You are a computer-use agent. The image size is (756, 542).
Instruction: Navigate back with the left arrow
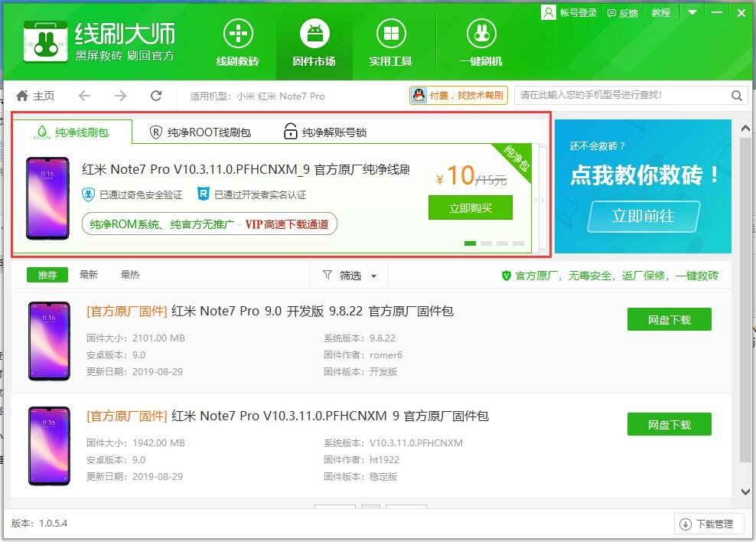(84, 96)
